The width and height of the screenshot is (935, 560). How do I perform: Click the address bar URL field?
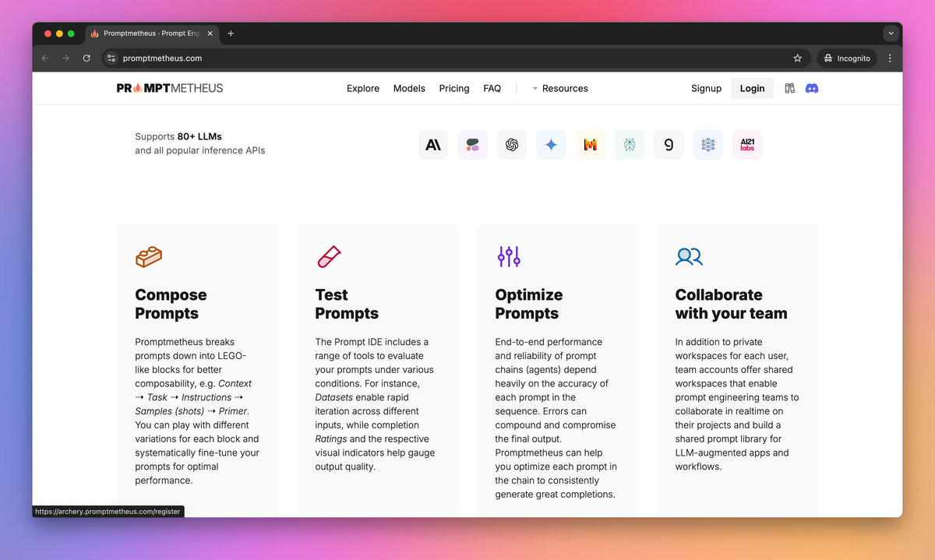453,58
